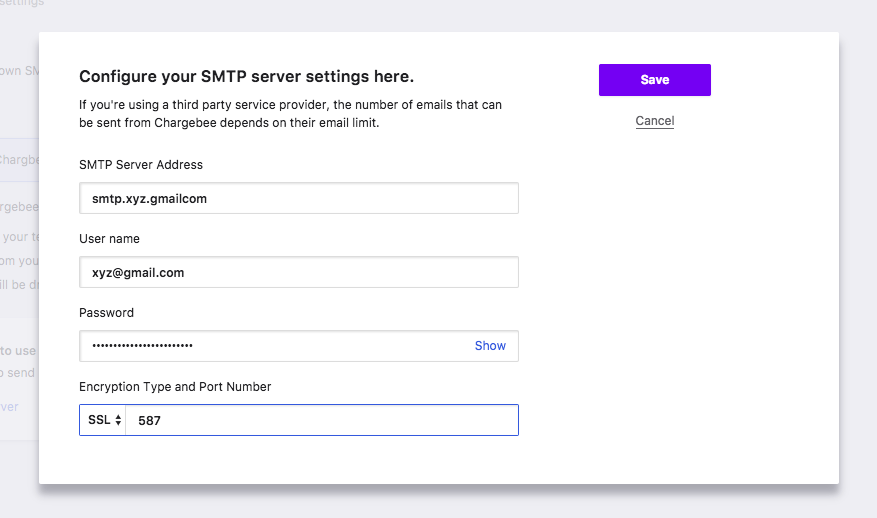The image size is (877, 518).
Task: Click the 'Password' field label
Action: 106,313
